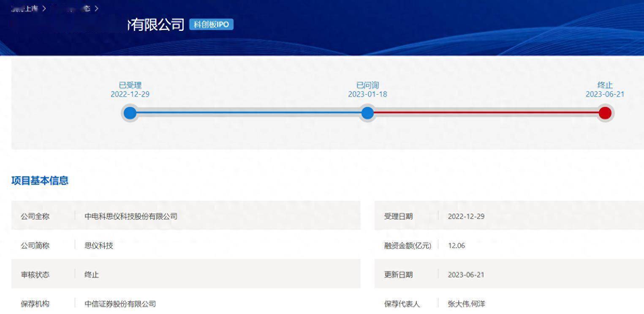This screenshot has width=644, height=314.
Task: Click the 科创板IPO badge
Action: pos(211,25)
